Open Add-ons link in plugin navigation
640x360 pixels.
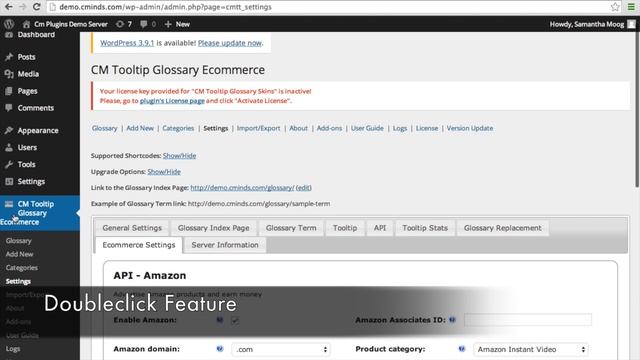[329, 128]
